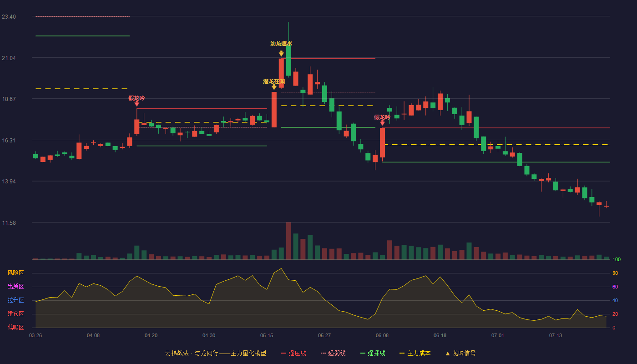Click the yellow arrow below 幼龙嬉水
This screenshot has height=364, width=637.
point(281,53)
